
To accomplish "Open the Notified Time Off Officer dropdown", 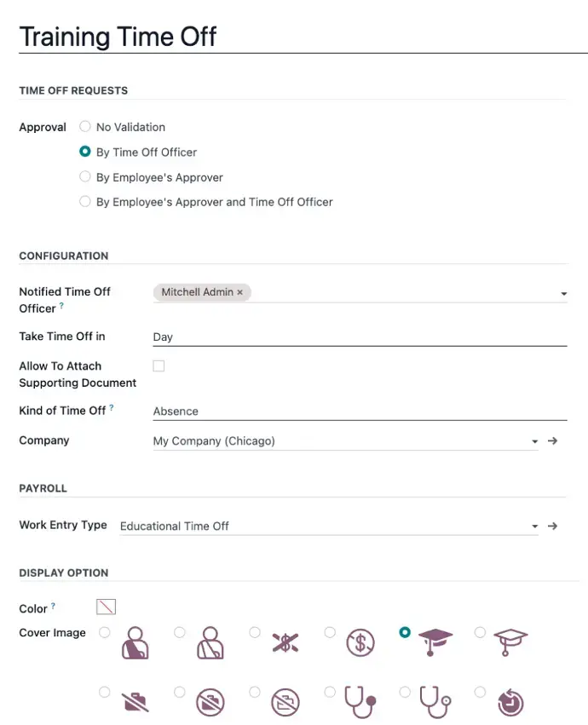I will (562, 291).
